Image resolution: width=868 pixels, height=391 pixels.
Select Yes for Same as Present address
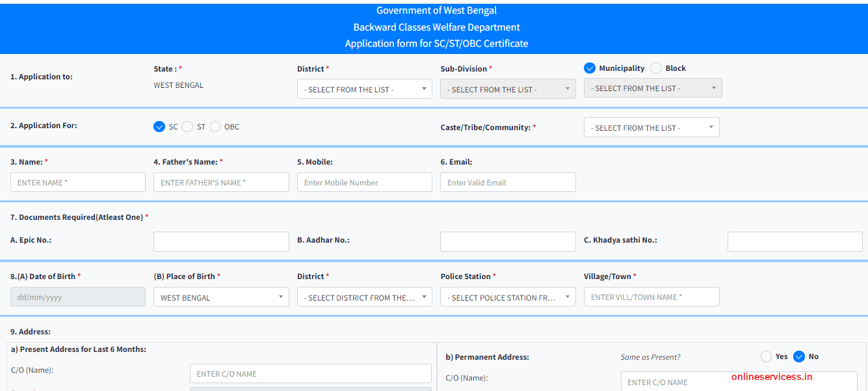(x=765, y=357)
